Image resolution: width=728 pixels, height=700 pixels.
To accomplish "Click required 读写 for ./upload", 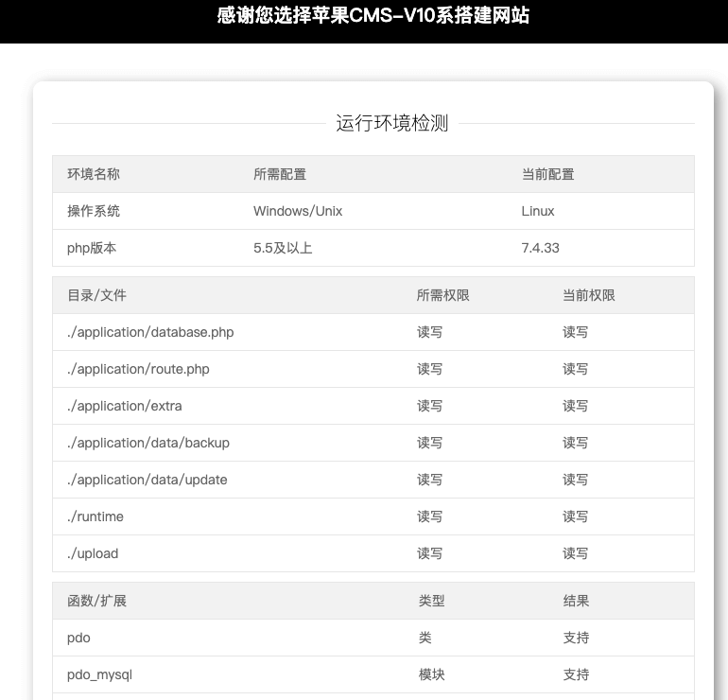I will [x=430, y=553].
